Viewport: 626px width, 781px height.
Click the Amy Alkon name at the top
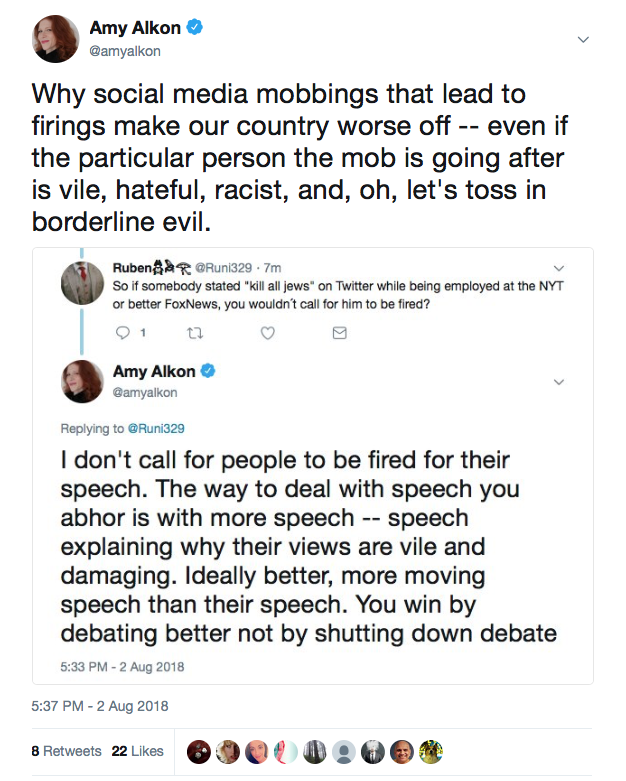135,29
